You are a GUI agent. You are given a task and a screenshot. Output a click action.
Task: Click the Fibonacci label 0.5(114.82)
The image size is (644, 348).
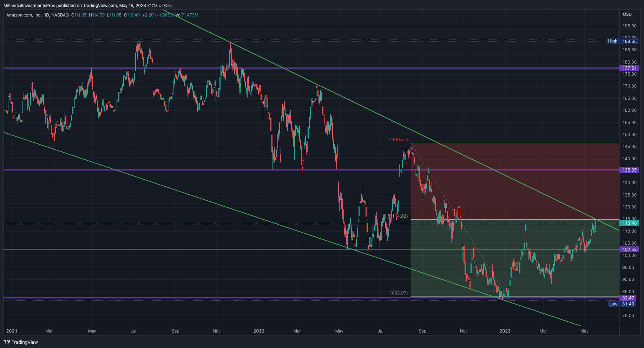coord(395,216)
